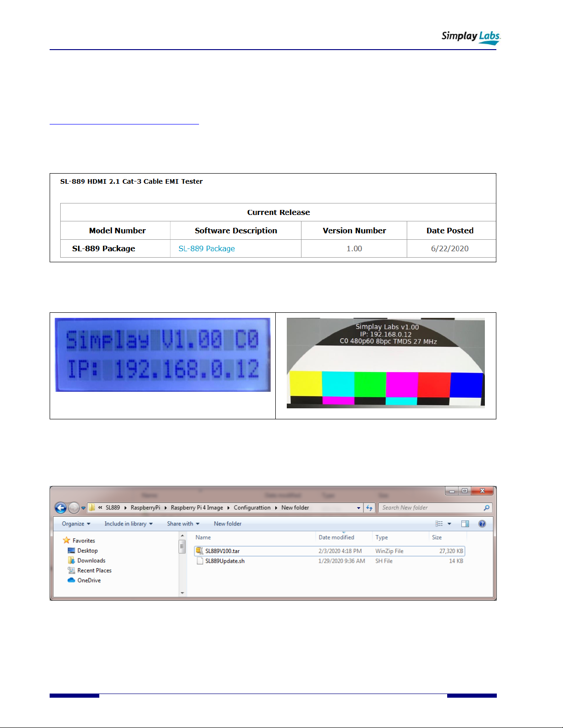This screenshot has height=728, width=563.
Task: Click the 14 KB size value
Action: pos(456,561)
